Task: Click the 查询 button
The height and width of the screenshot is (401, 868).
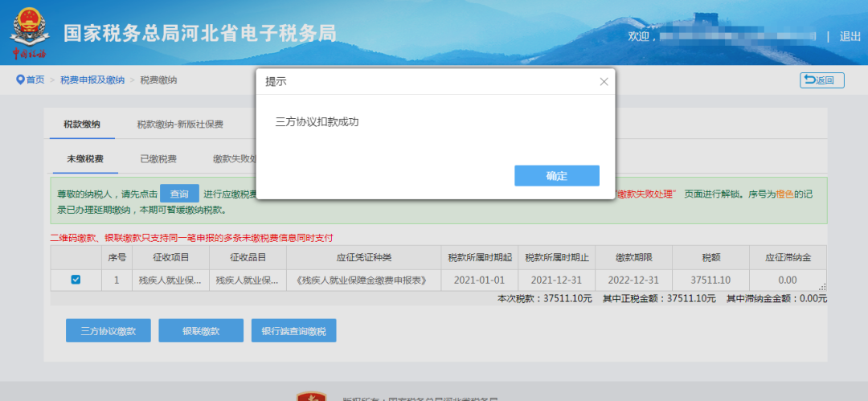Action: 179,194
